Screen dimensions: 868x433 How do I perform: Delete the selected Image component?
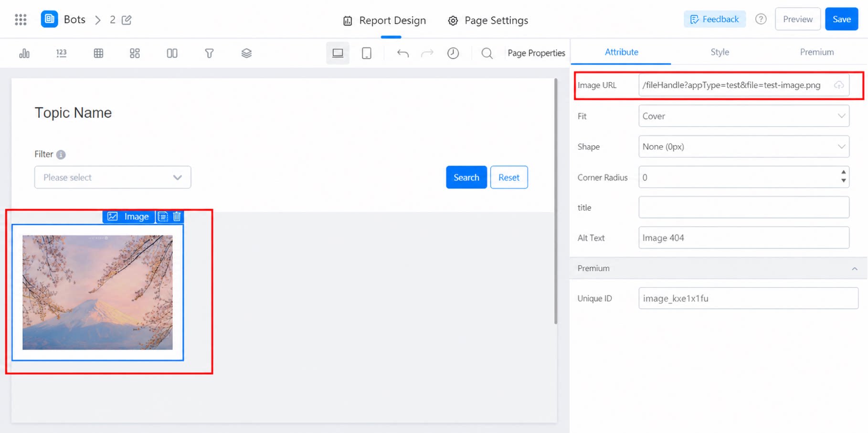point(177,216)
